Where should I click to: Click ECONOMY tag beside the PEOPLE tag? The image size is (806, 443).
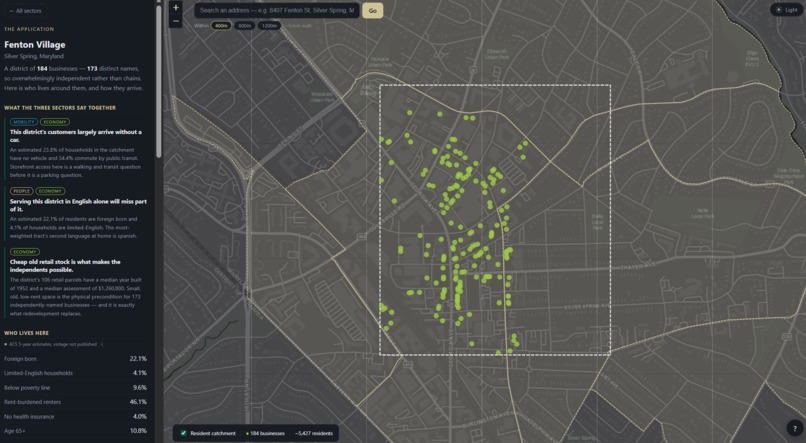pos(50,191)
